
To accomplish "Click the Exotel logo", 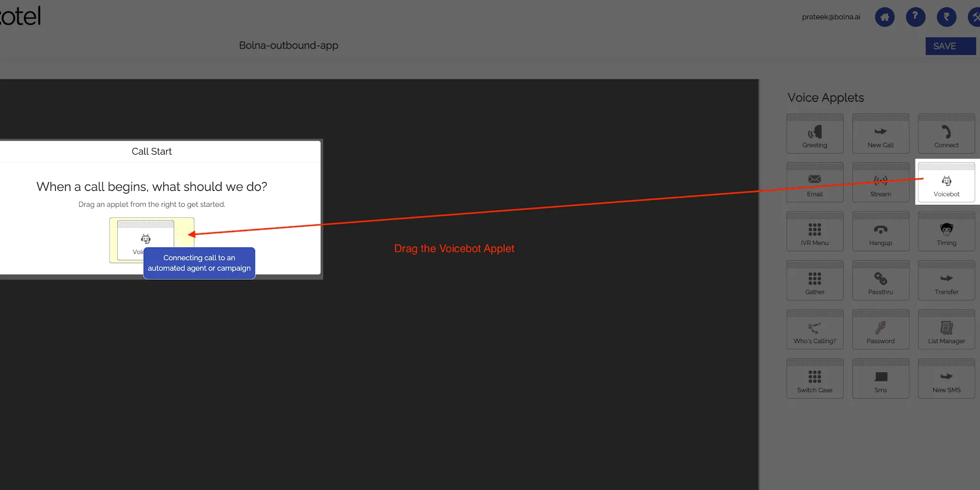I will [x=20, y=16].
